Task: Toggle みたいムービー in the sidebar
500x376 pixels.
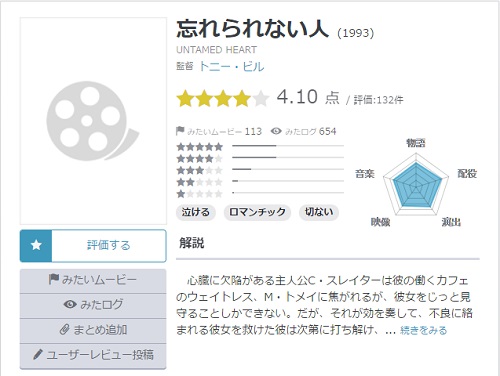Action: (x=93, y=281)
